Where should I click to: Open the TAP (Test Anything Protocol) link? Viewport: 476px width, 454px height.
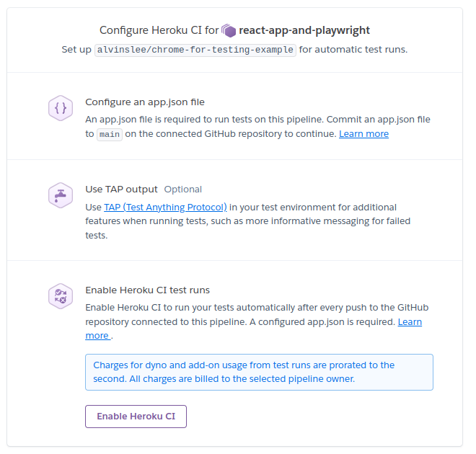click(165, 207)
